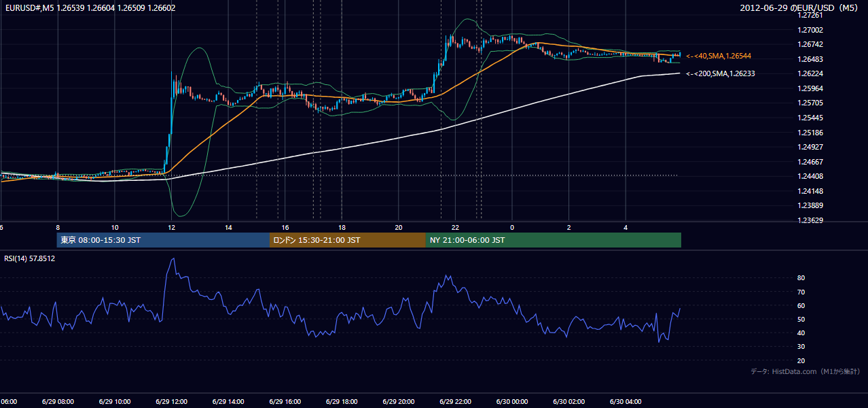Click price axis value 1.25705
This screenshot has width=868, height=408.
[x=810, y=103]
